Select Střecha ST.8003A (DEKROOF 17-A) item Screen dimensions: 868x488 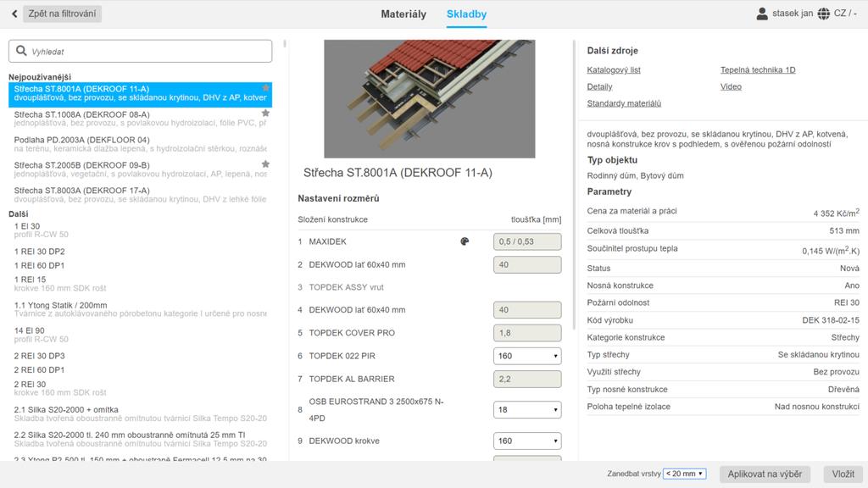tap(140, 195)
